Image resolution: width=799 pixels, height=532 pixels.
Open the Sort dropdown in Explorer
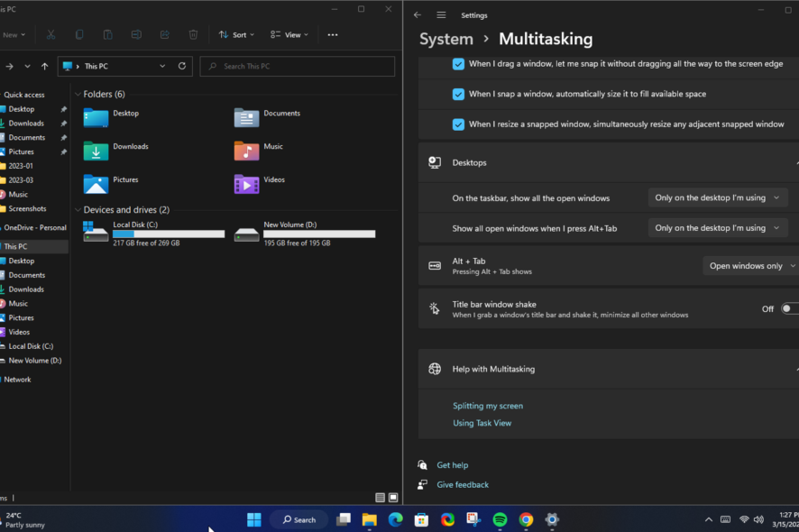pyautogui.click(x=236, y=34)
